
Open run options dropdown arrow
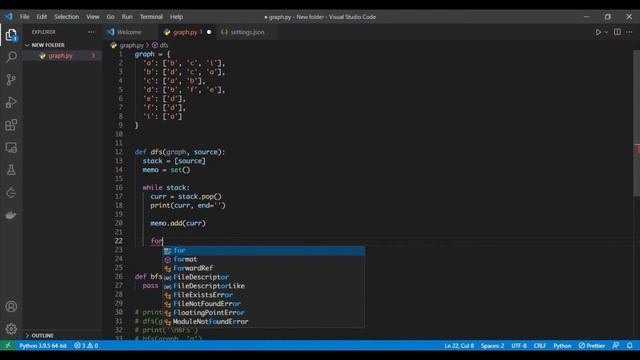606,32
